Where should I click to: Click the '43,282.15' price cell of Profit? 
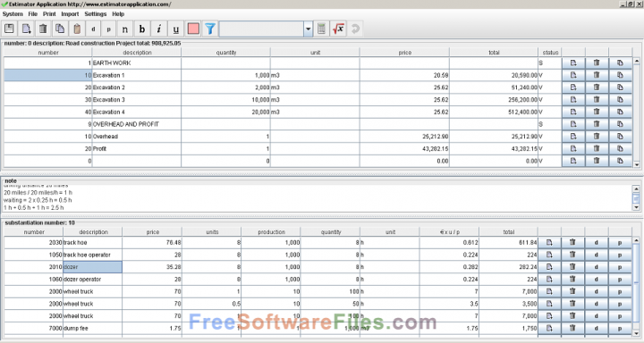pos(404,148)
